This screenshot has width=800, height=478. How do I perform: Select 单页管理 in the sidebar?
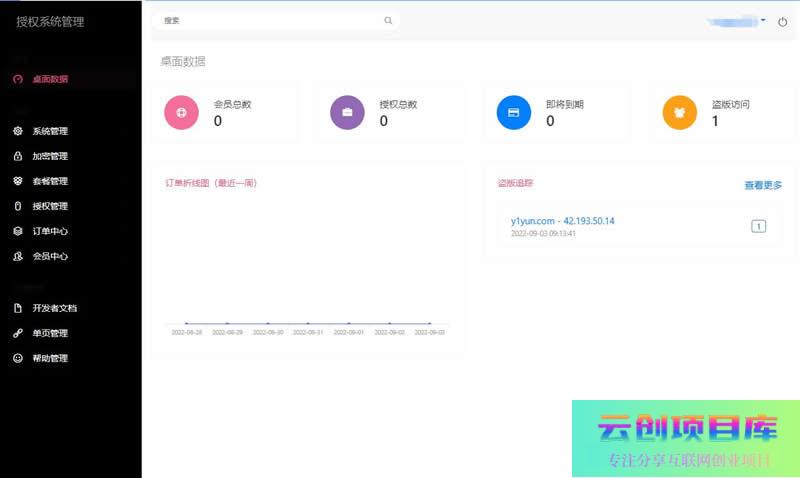tap(50, 333)
